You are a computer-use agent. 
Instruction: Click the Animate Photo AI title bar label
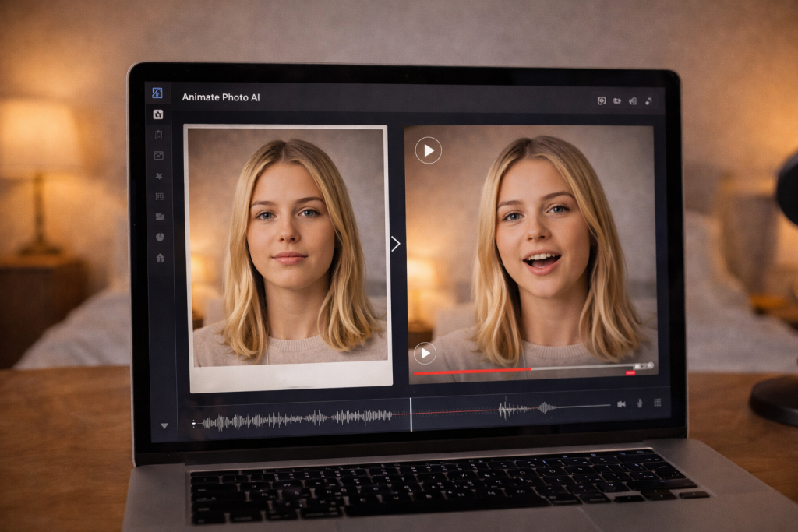[x=222, y=98]
